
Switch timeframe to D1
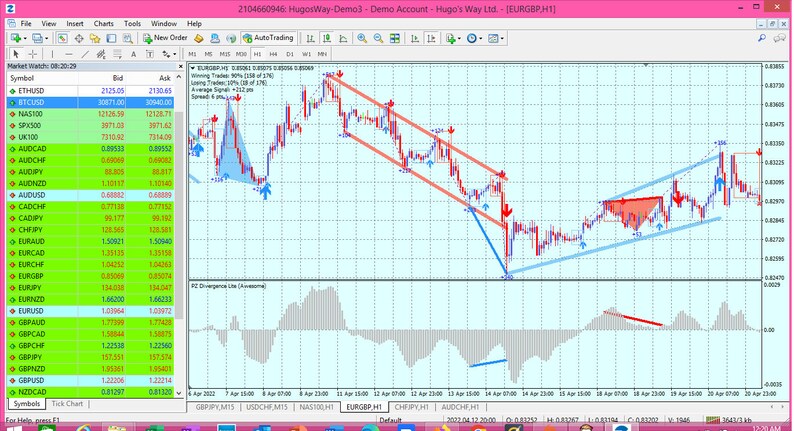[x=290, y=54]
